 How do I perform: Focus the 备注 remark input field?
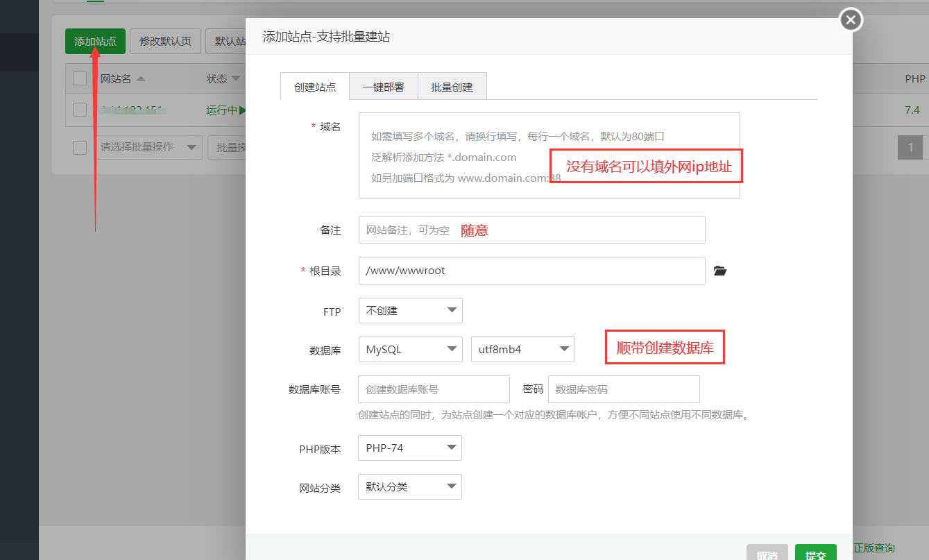click(532, 230)
